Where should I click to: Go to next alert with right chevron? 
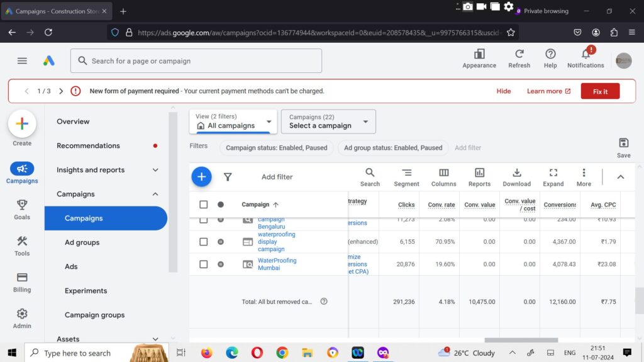(x=61, y=91)
